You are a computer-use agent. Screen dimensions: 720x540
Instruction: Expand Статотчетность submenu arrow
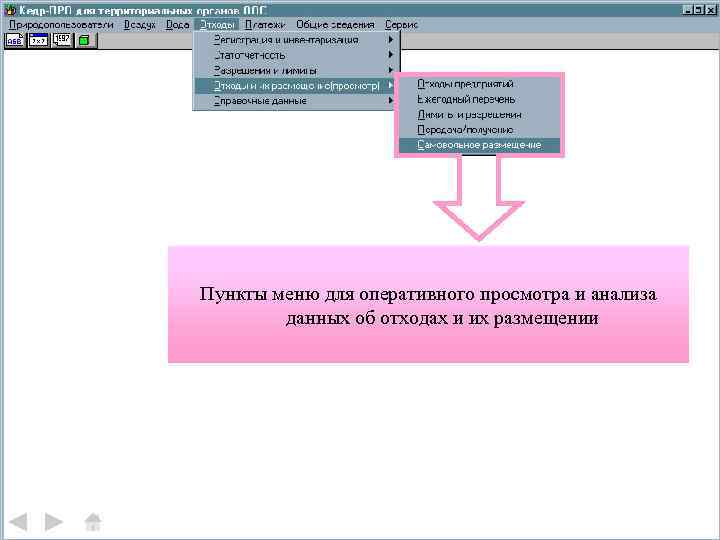point(391,55)
